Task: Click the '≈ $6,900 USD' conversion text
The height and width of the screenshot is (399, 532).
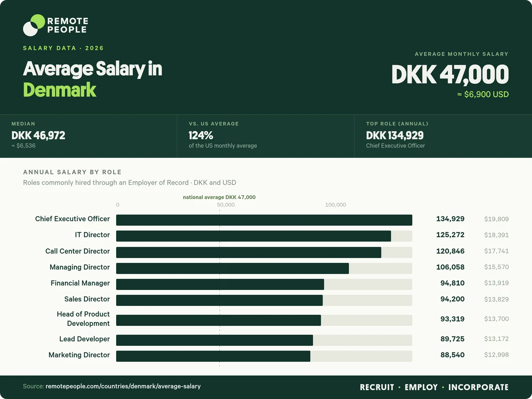Action: (483, 94)
